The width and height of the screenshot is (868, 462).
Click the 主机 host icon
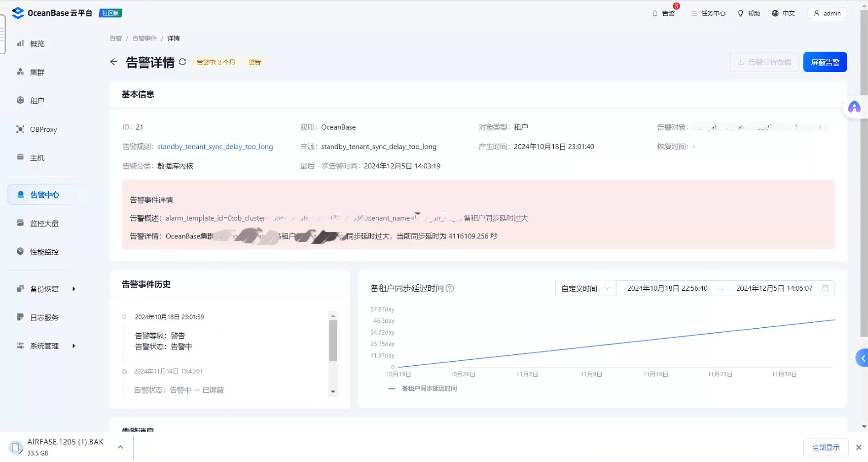[20, 157]
